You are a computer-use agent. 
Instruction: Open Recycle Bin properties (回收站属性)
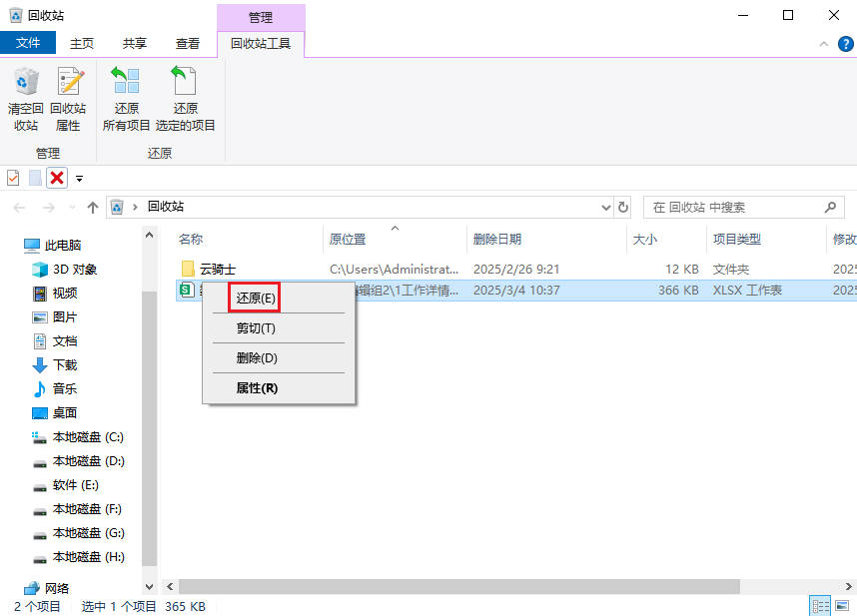(68, 100)
